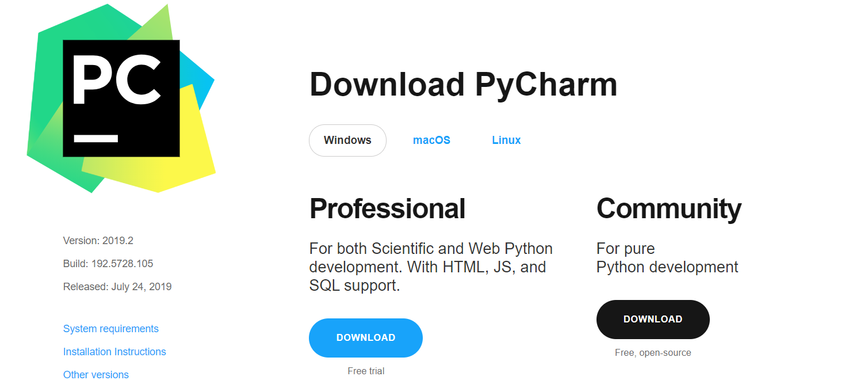Viewport: 868px width, 380px height.
Task: Download PyCharm Professional edition
Action: pos(366,338)
